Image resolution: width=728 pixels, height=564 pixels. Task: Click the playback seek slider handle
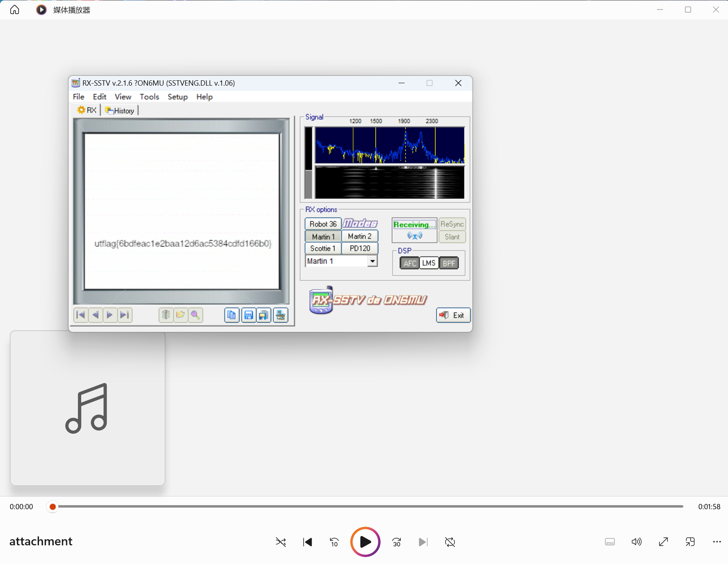[52, 506]
